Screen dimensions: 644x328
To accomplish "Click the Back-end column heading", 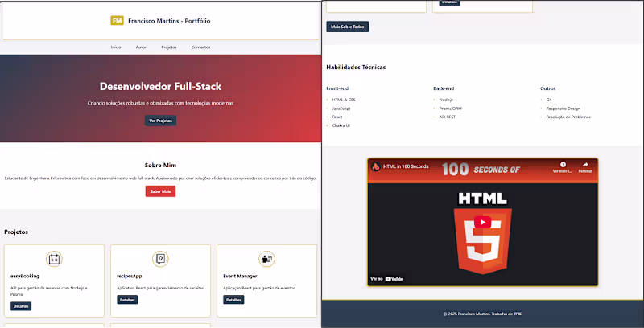I will click(x=444, y=88).
